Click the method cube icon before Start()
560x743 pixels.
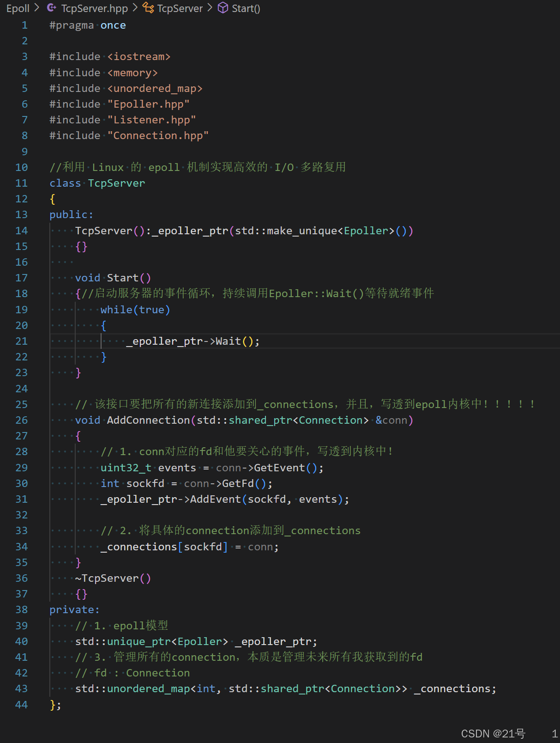click(x=223, y=8)
